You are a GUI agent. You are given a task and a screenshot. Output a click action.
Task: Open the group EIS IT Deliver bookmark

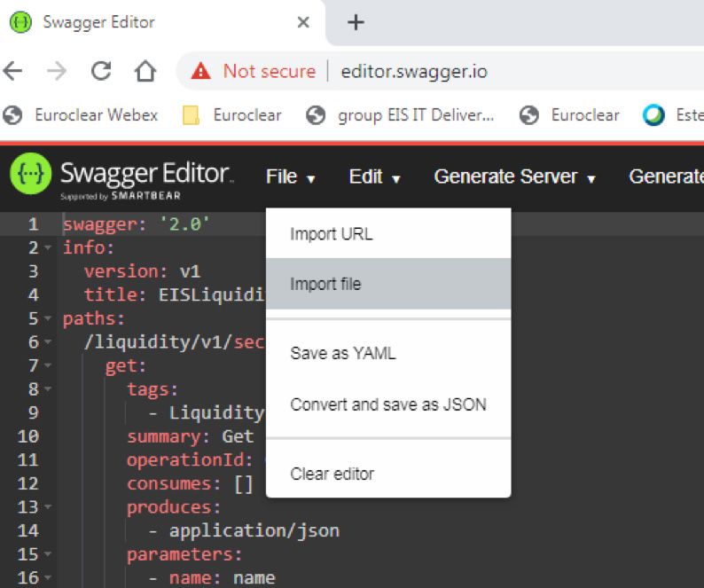click(x=400, y=115)
